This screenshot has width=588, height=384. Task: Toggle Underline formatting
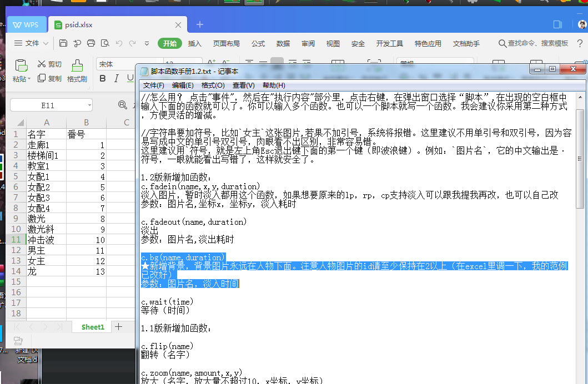[130, 78]
